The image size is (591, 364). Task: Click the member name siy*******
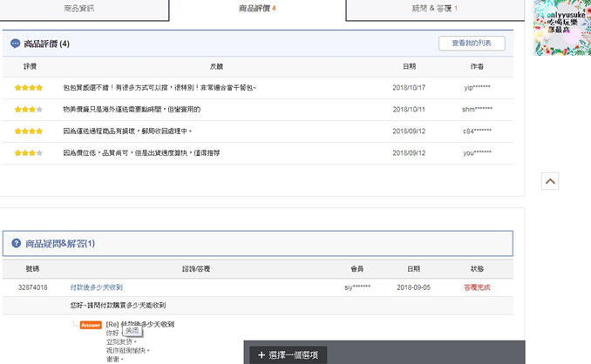coord(357,287)
